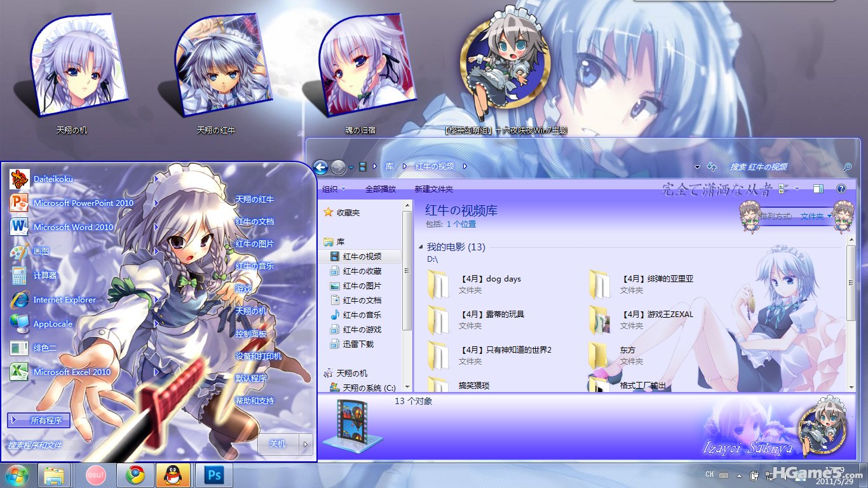Open the 组织 dropdown menu
The width and height of the screenshot is (868, 488).
click(x=334, y=189)
